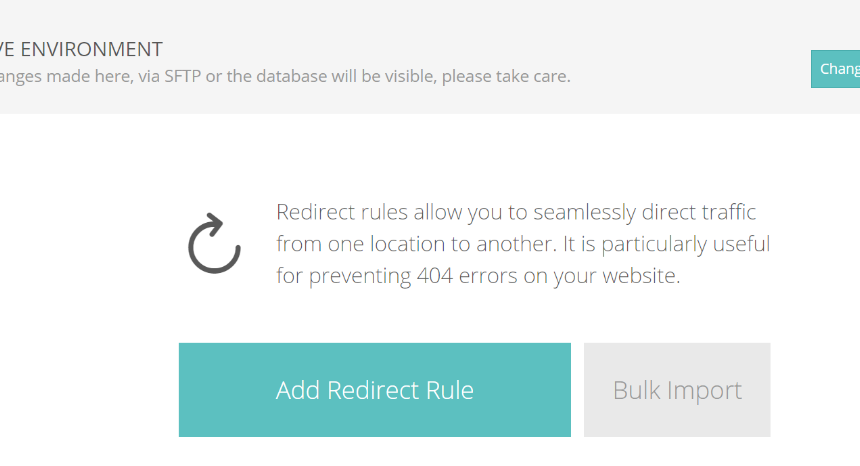Click the line 'from one location to another'

coord(523,244)
